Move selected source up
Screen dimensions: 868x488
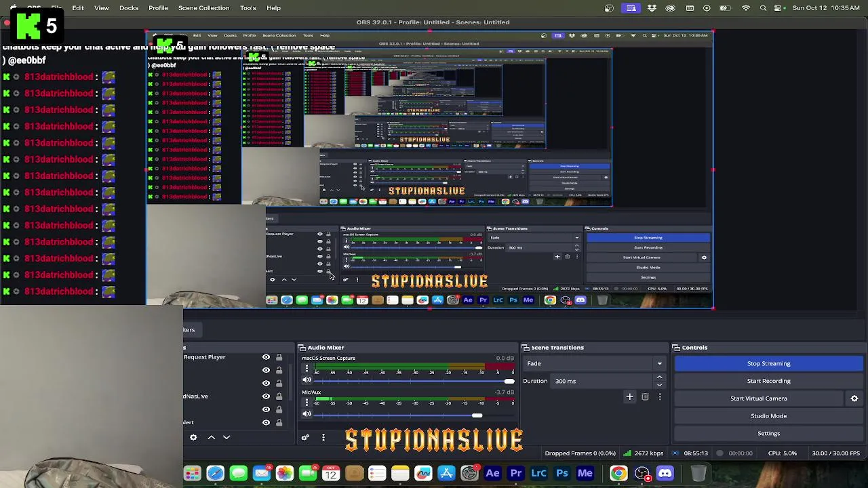tap(212, 437)
